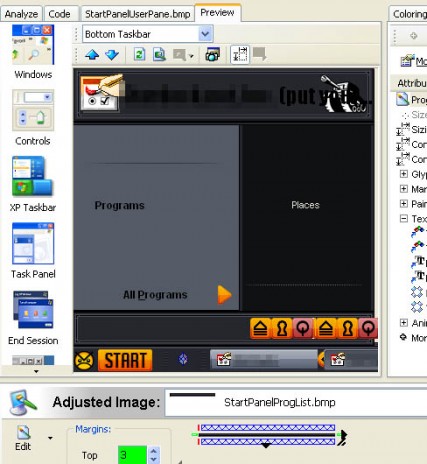Choose the XP Taskbar preview icon

[32, 176]
